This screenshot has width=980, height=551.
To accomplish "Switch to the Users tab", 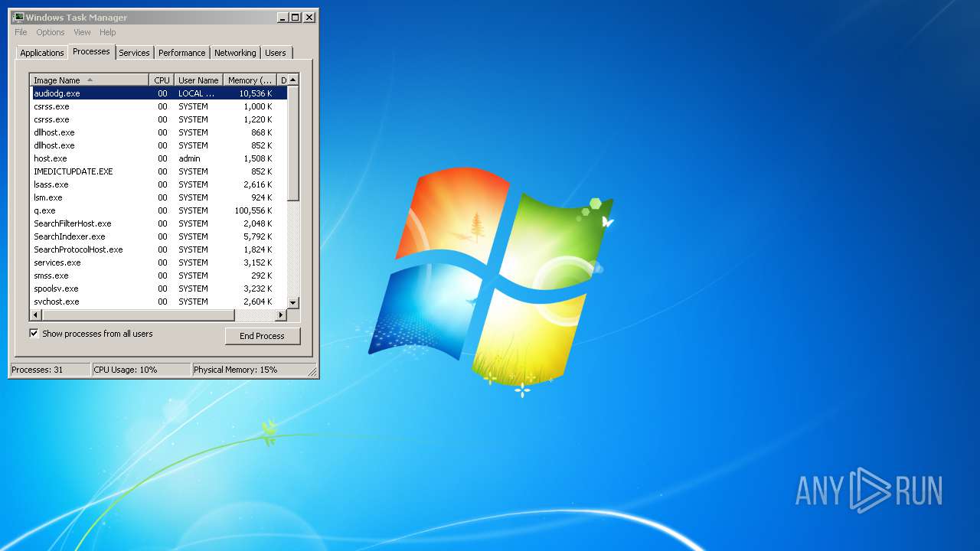I will click(x=276, y=53).
